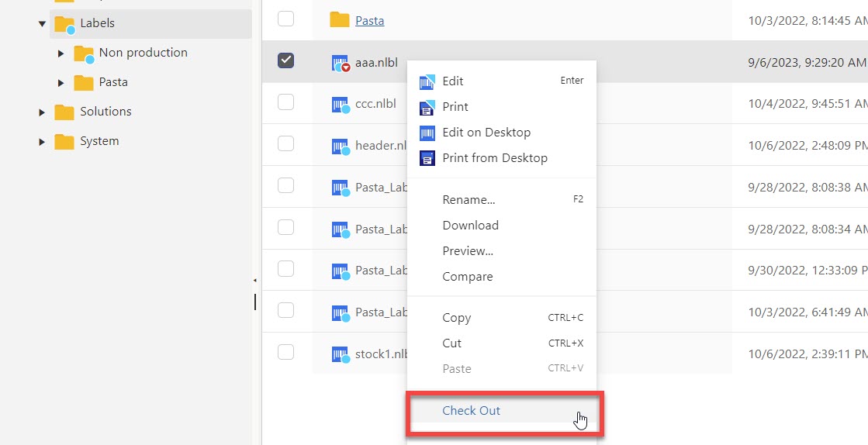Screen dimensions: 868x445
Task: Click the Edit icon in context menu
Action: point(427,81)
